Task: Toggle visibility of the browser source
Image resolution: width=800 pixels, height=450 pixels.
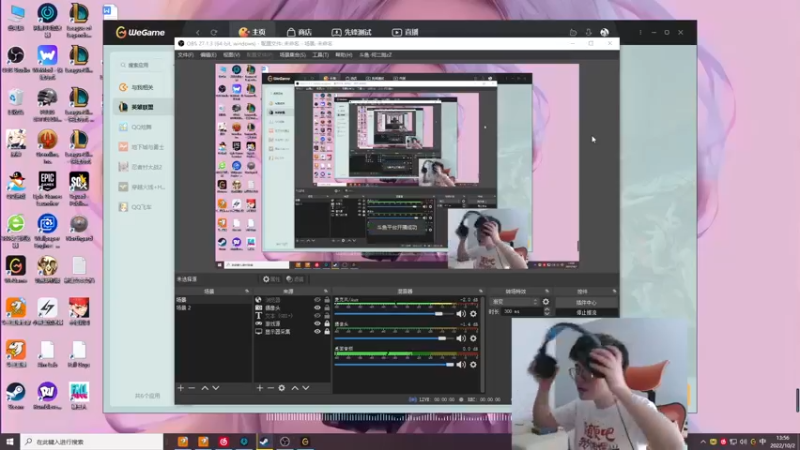Action: (317, 300)
